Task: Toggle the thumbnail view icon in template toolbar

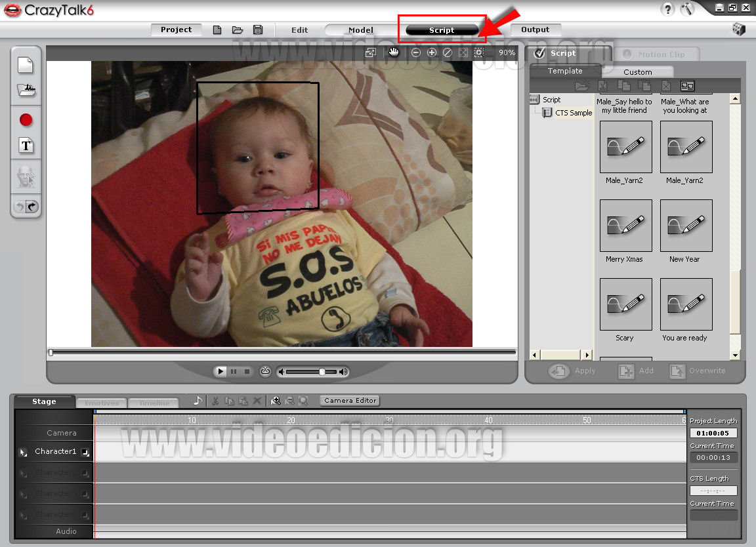Action: click(687, 86)
